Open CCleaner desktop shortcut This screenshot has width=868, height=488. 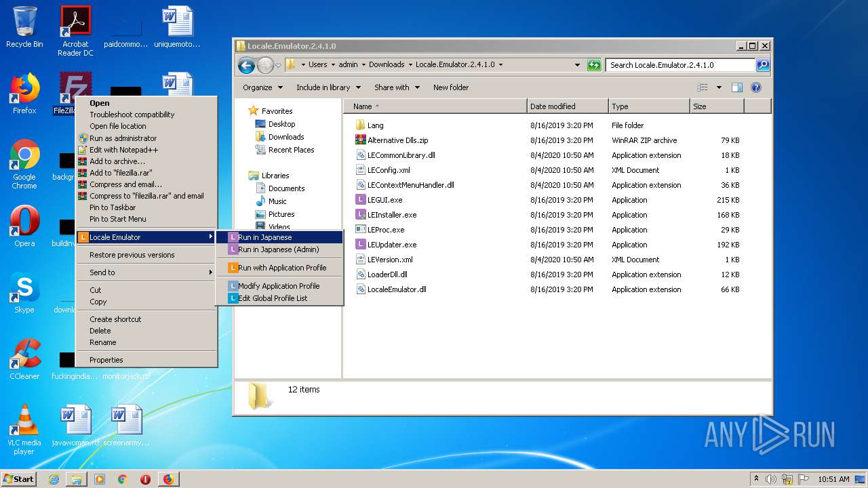pos(24,359)
